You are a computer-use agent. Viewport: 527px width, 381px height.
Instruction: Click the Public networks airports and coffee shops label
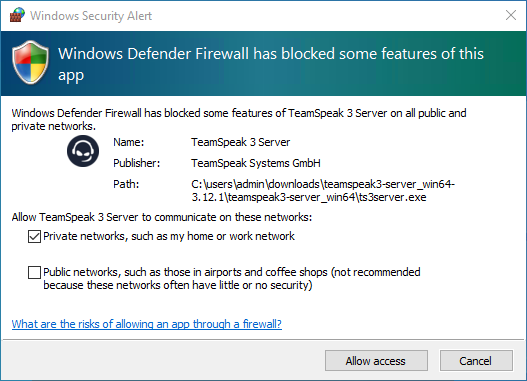(232, 279)
